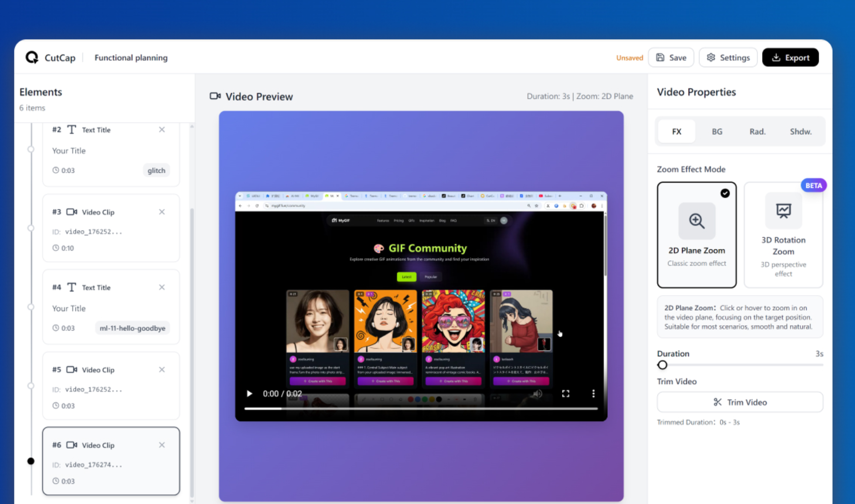
Task: Click the Export button
Action: pyautogui.click(x=790, y=57)
